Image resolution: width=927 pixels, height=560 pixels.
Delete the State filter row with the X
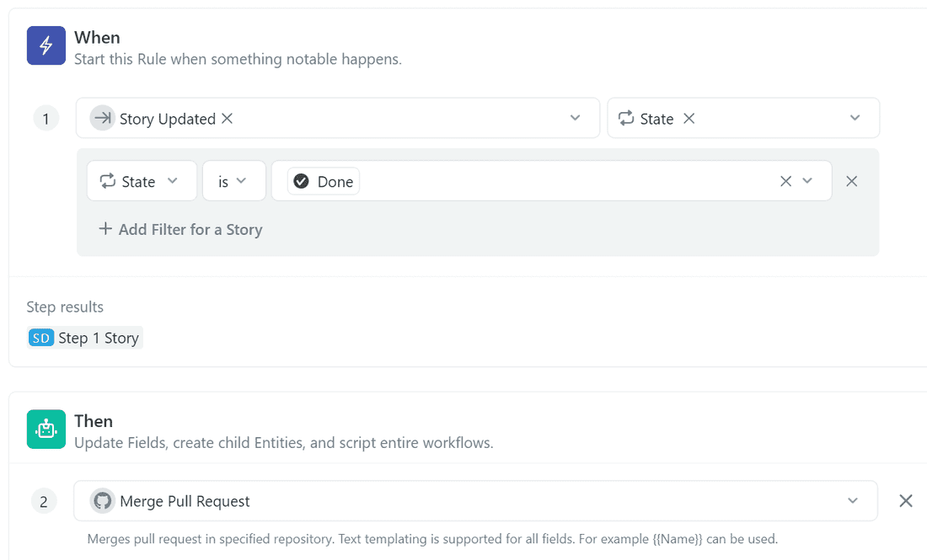pyautogui.click(x=851, y=181)
